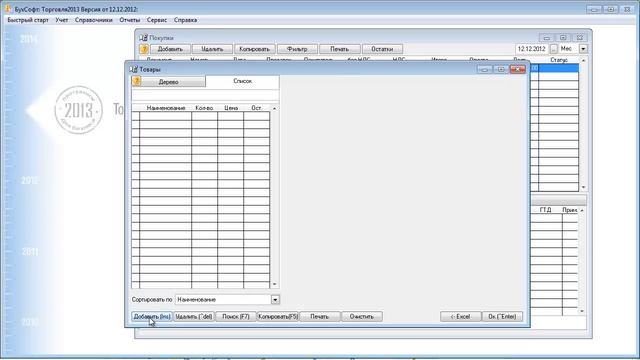Click the help icon in Покупки toolbar
The image size is (640, 360).
click(144, 49)
